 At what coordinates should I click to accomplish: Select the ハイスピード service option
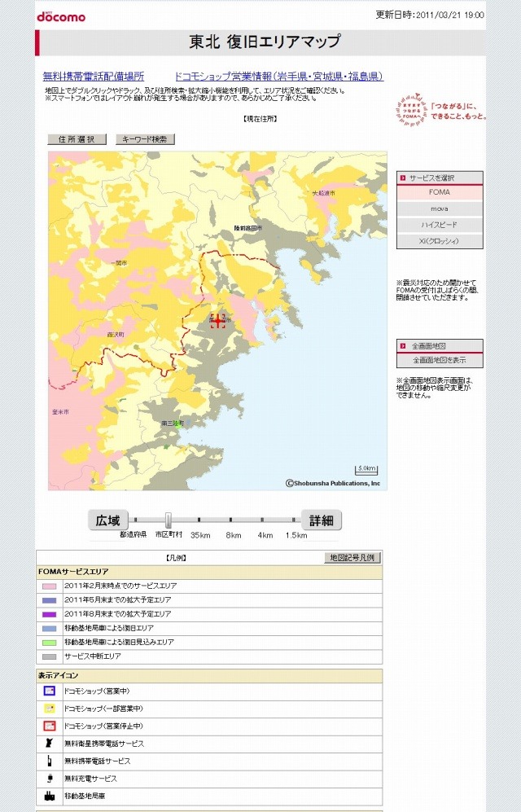[440, 225]
